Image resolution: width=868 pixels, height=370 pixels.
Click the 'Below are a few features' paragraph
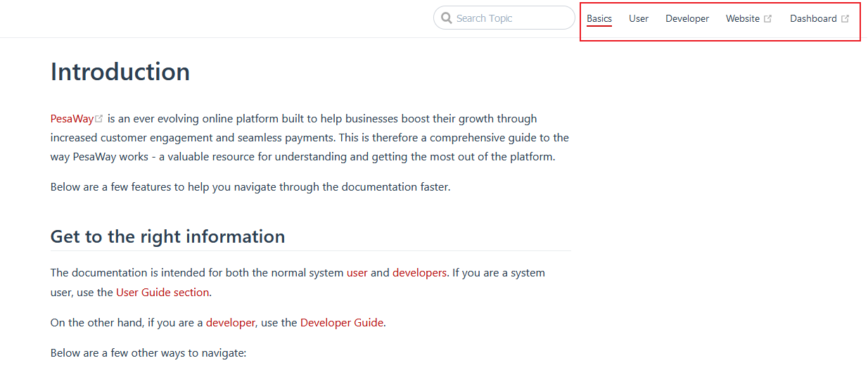click(250, 187)
